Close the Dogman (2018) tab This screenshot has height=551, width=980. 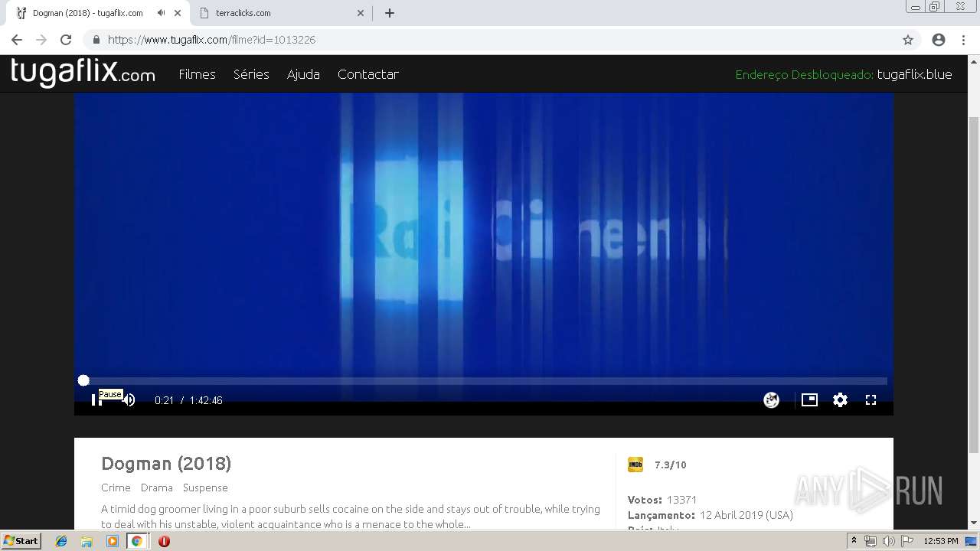coord(178,13)
